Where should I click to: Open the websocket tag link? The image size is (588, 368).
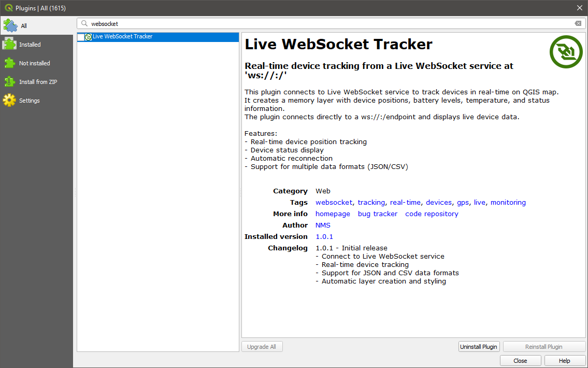334,203
